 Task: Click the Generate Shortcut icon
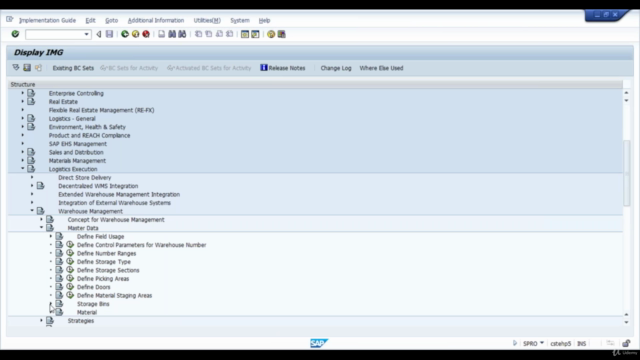pyautogui.click(x=255, y=34)
